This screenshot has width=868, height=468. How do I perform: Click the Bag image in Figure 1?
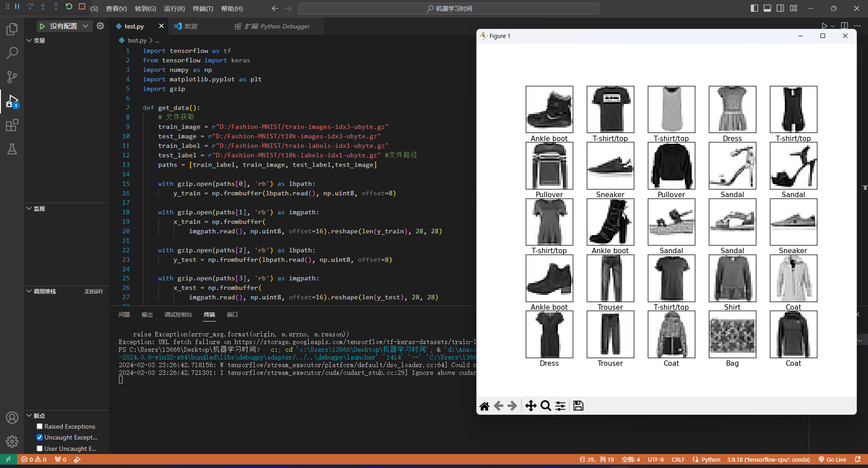(x=732, y=335)
